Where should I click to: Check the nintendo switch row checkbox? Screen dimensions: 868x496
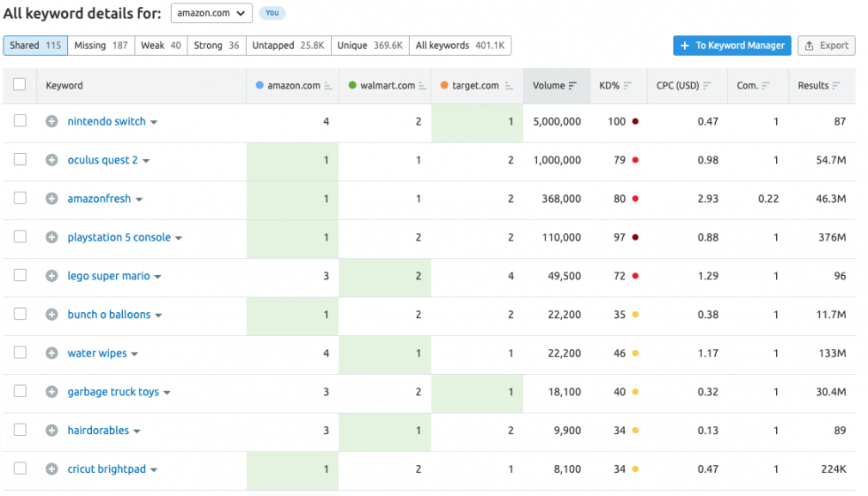[x=20, y=120]
